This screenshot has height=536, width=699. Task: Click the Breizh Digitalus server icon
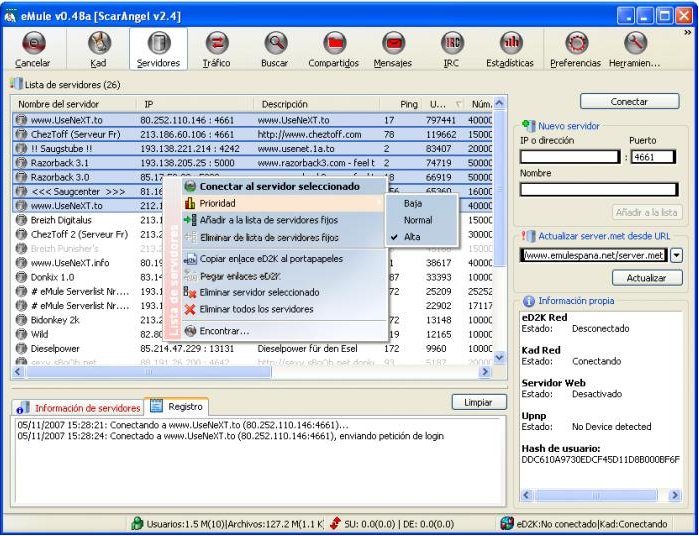pyautogui.click(x=21, y=220)
